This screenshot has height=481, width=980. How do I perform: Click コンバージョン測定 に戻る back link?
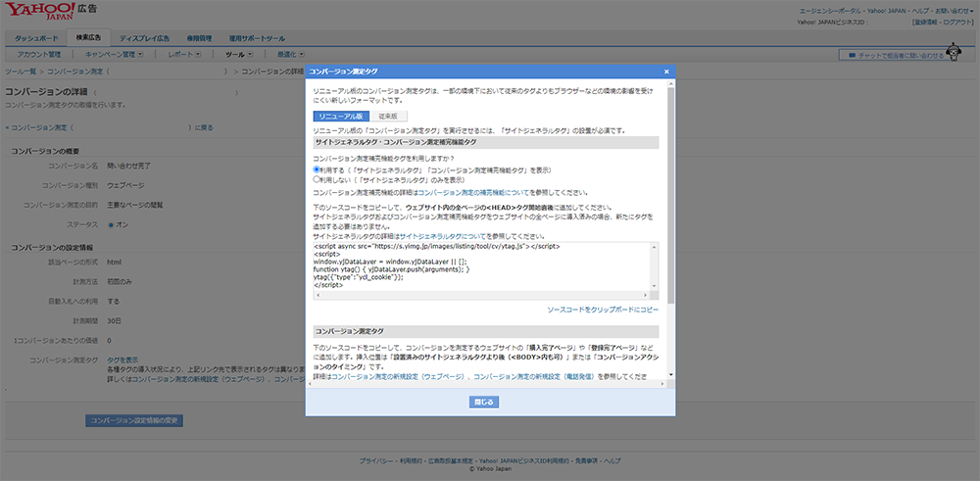[110, 127]
